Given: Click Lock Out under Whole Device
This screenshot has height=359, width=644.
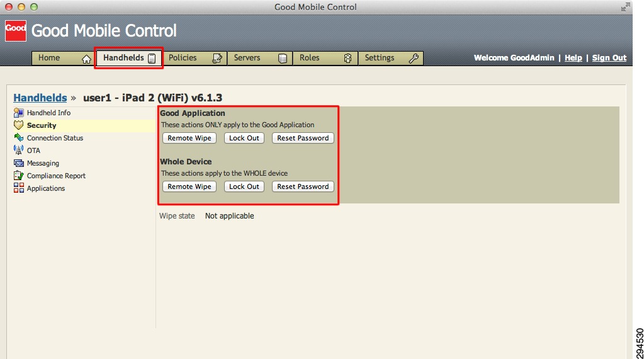Looking at the screenshot, I should [x=244, y=186].
